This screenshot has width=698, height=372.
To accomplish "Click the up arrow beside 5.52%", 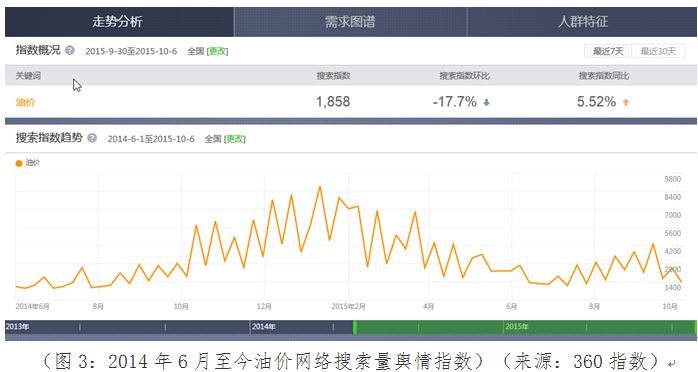I will point(626,102).
